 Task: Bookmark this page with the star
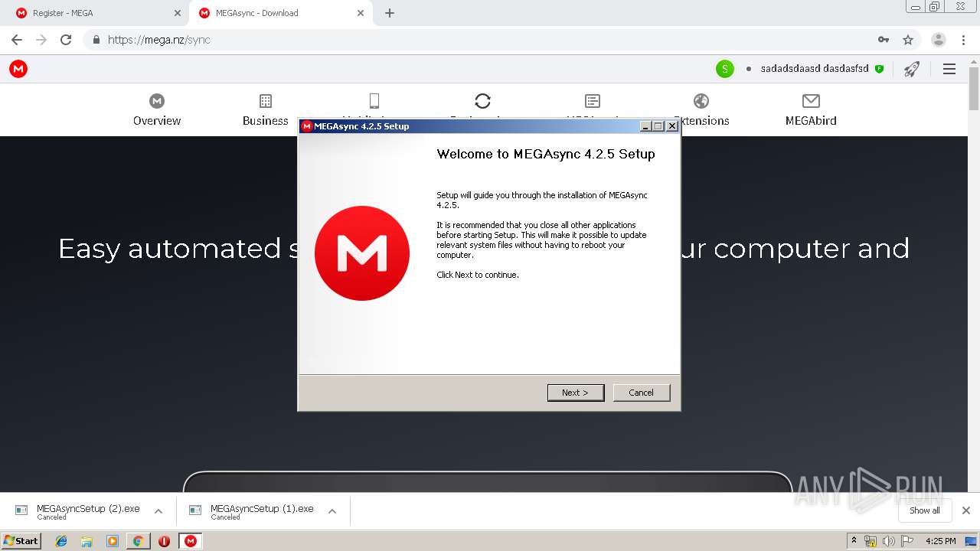tap(908, 40)
